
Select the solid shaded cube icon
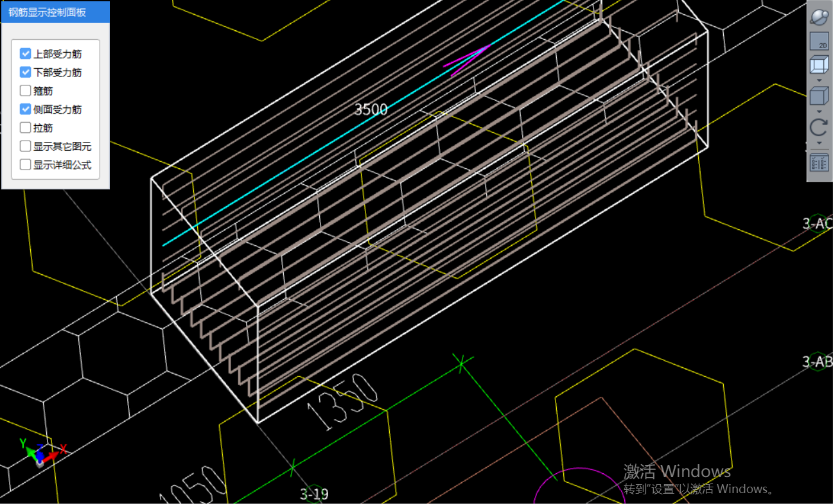[819, 97]
